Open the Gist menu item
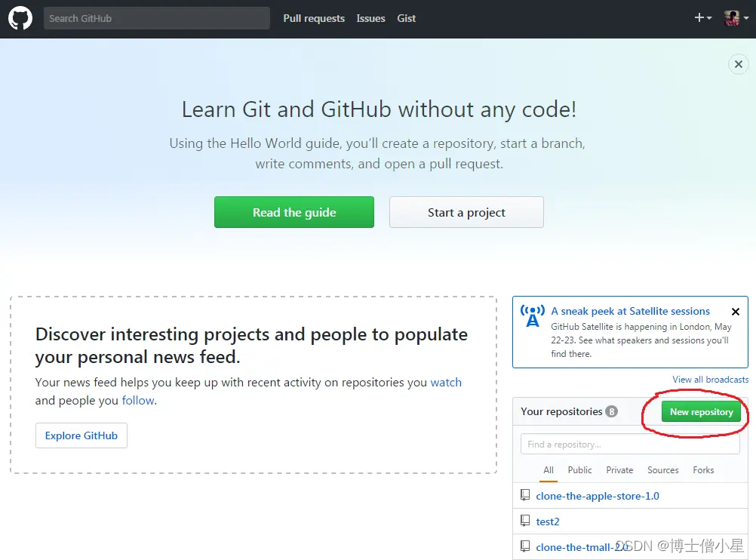Viewport: 756px width, 560px height. click(x=406, y=18)
